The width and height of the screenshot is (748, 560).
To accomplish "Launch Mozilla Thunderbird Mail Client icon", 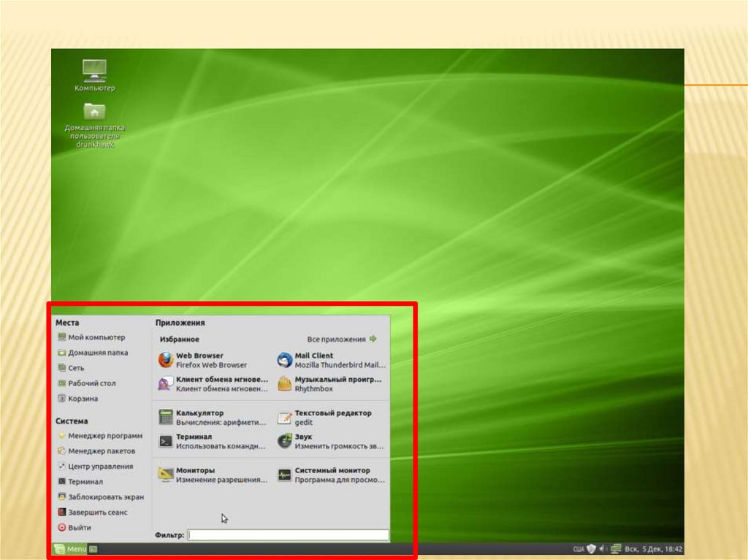I will coord(284,360).
